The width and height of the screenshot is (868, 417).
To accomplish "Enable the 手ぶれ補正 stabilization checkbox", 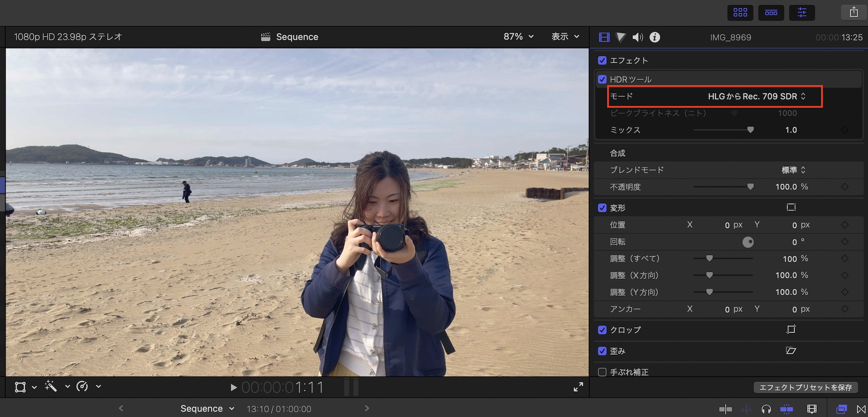I will [602, 372].
